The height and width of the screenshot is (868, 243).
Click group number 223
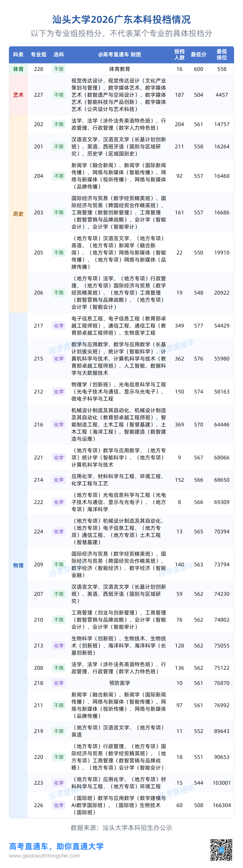[x=38, y=783]
